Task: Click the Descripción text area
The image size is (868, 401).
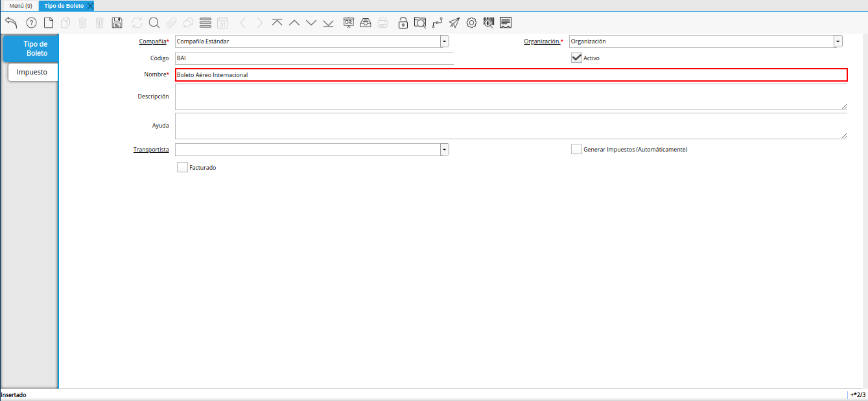Action: point(511,97)
